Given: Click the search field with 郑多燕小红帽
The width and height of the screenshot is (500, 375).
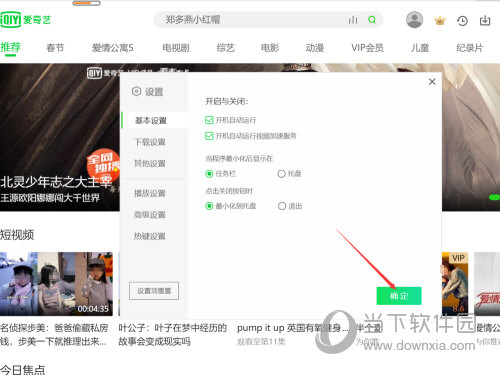Looking at the screenshot, I should pyautogui.click(x=268, y=20).
